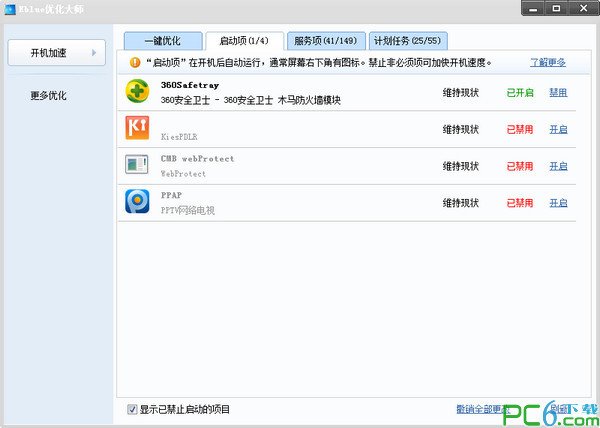The image size is (600, 428).
Task: Toggle the 显示已禁止启动的项目 checkbox
Action: coord(132,410)
